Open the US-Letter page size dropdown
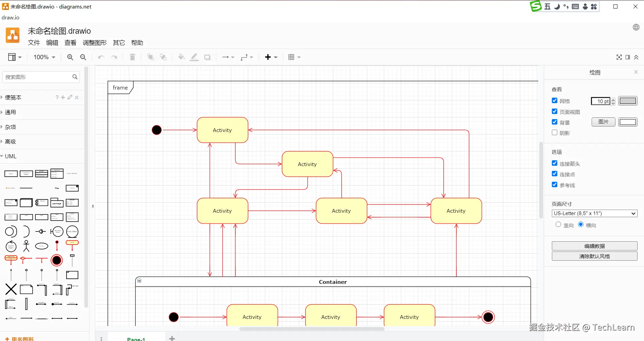This screenshot has width=644, height=341. coord(594,213)
